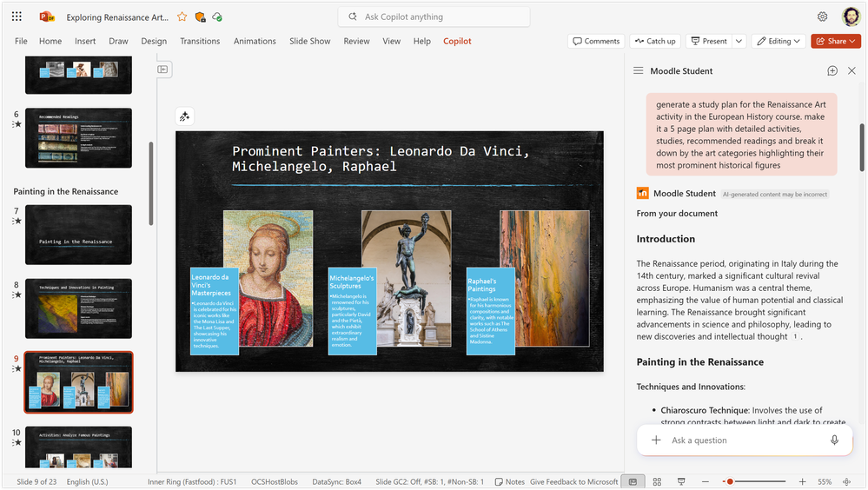
Task: Select slide 10 Activities thumbnail
Action: tap(78, 447)
